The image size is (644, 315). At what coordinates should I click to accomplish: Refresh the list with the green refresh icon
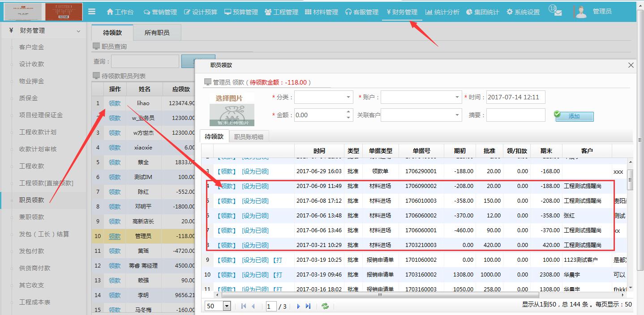point(326,306)
